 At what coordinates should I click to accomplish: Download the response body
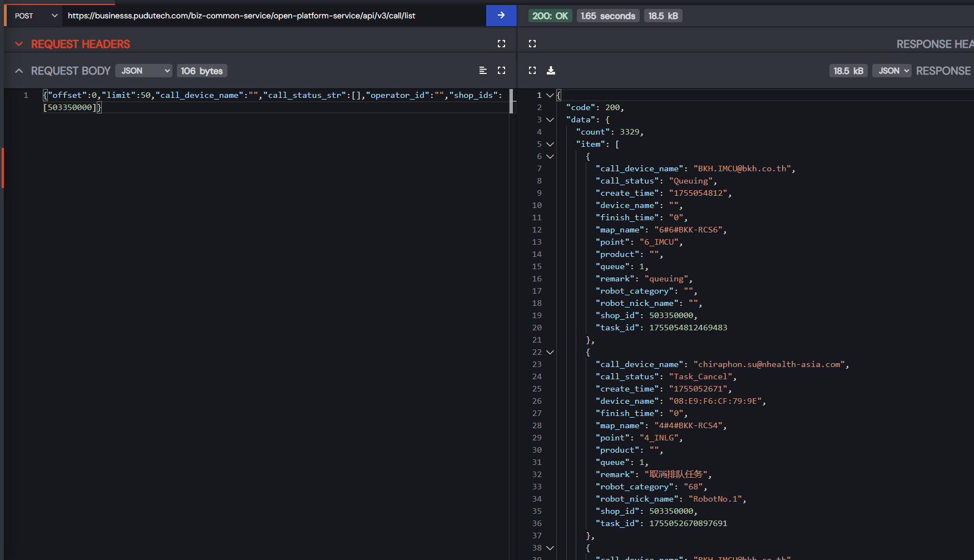551,71
